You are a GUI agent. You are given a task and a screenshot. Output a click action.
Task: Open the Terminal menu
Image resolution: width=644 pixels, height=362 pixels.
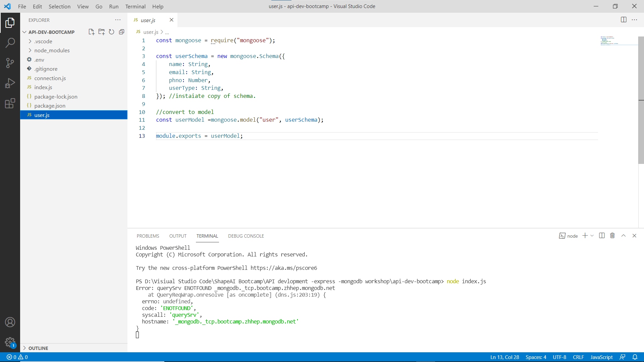click(135, 6)
